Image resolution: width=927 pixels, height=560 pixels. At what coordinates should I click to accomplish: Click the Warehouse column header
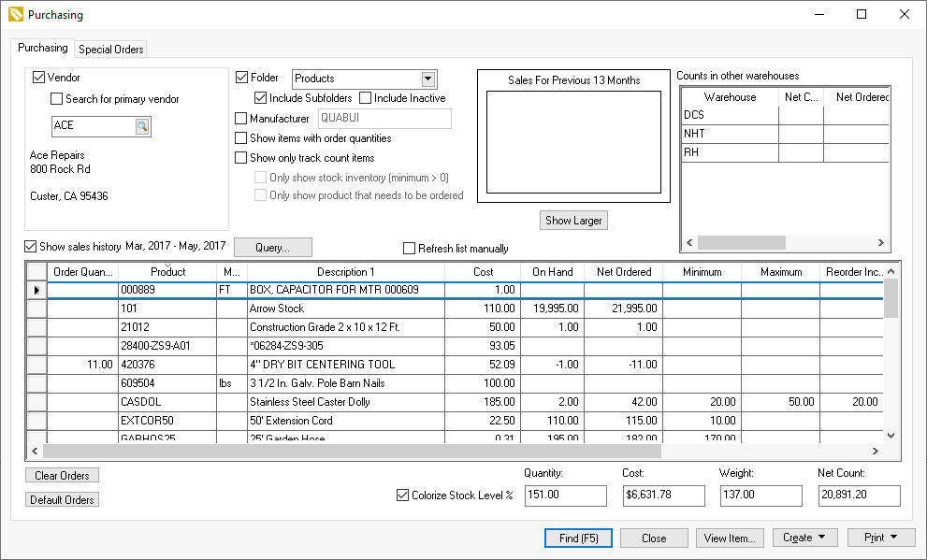point(731,97)
